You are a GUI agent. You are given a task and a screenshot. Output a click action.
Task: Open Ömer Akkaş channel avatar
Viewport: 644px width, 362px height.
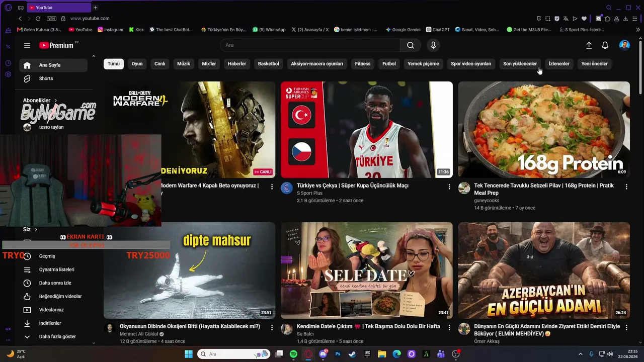click(464, 329)
